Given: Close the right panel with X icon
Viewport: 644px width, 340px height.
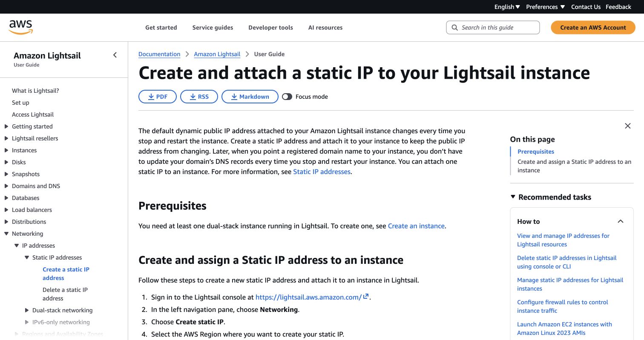Looking at the screenshot, I should 627,126.
